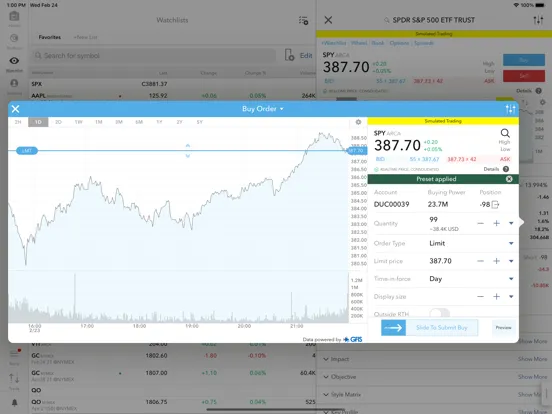The height and width of the screenshot is (414, 552).
Task: Select the 5Y chart timeframe
Action: point(200,122)
